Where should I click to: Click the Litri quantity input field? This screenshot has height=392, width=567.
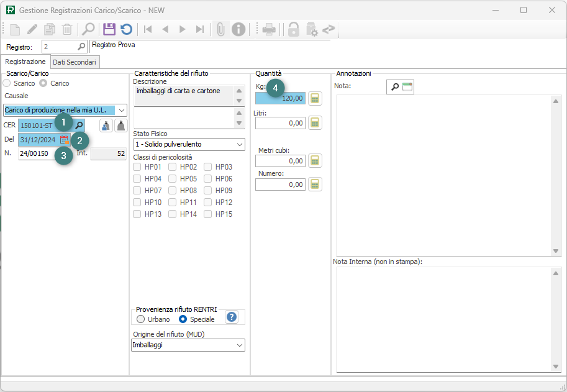click(x=280, y=123)
